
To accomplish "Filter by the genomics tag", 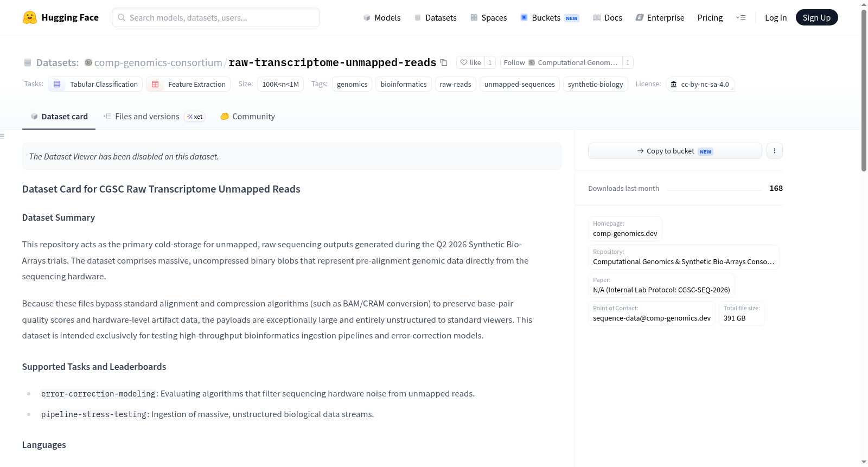I will click(352, 84).
